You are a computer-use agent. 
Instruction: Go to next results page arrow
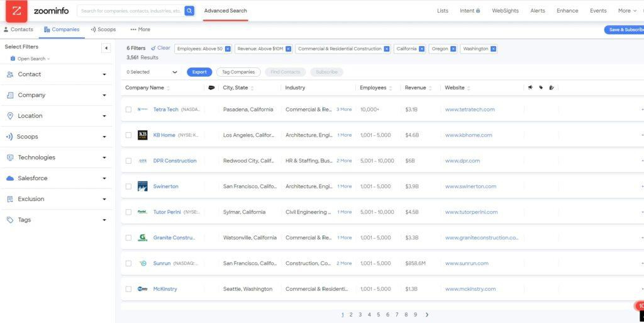[427, 315]
